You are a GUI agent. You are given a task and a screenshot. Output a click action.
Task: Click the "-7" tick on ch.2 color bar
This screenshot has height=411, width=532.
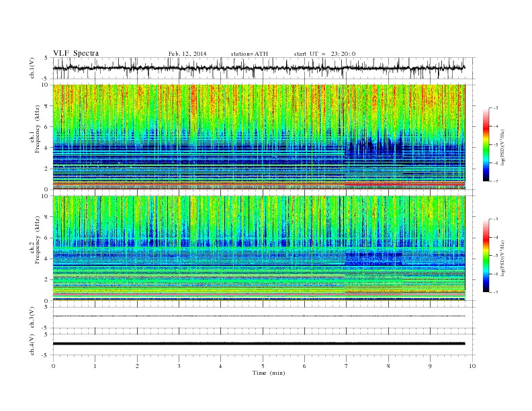[495, 292]
